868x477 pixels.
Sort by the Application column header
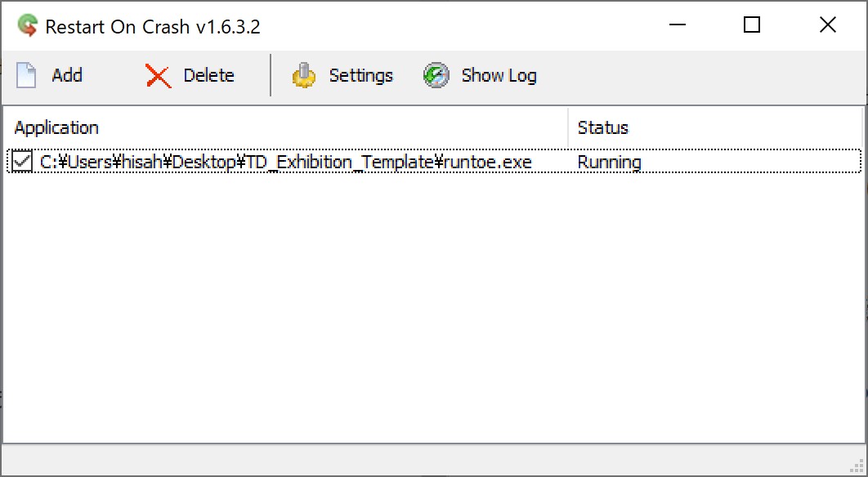(56, 127)
